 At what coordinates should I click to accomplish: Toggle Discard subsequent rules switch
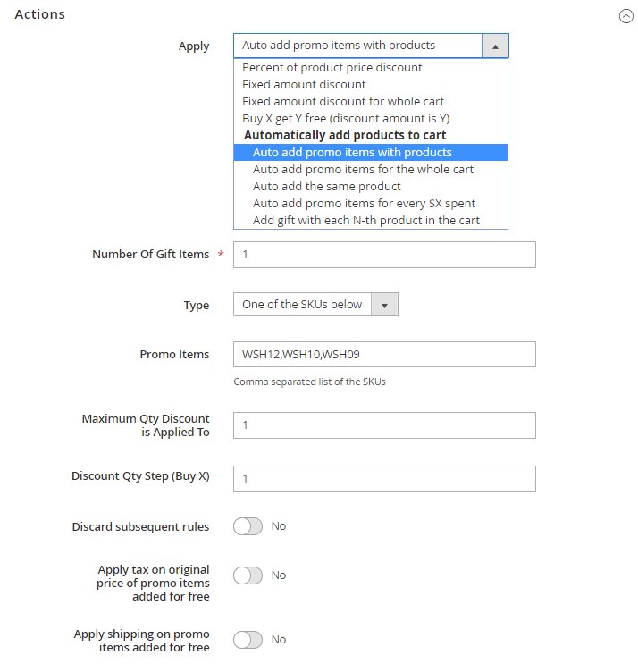click(248, 526)
